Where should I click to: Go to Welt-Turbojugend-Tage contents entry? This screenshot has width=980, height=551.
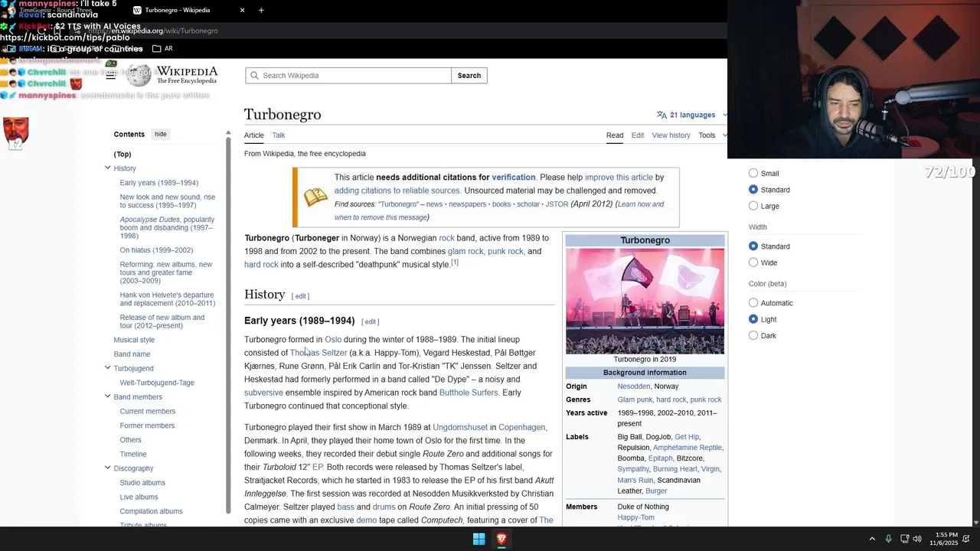pyautogui.click(x=157, y=383)
